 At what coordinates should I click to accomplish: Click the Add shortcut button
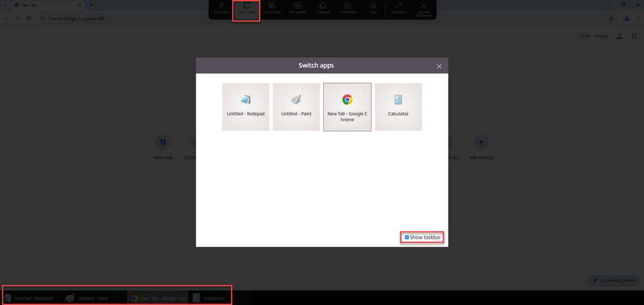481,147
